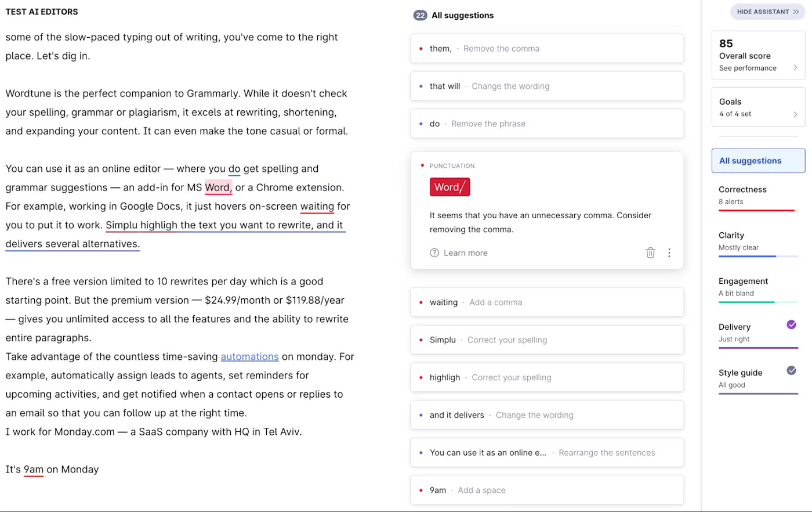Click the underlined word 'Simplu' in text
This screenshot has width=812, height=512.
click(121, 225)
